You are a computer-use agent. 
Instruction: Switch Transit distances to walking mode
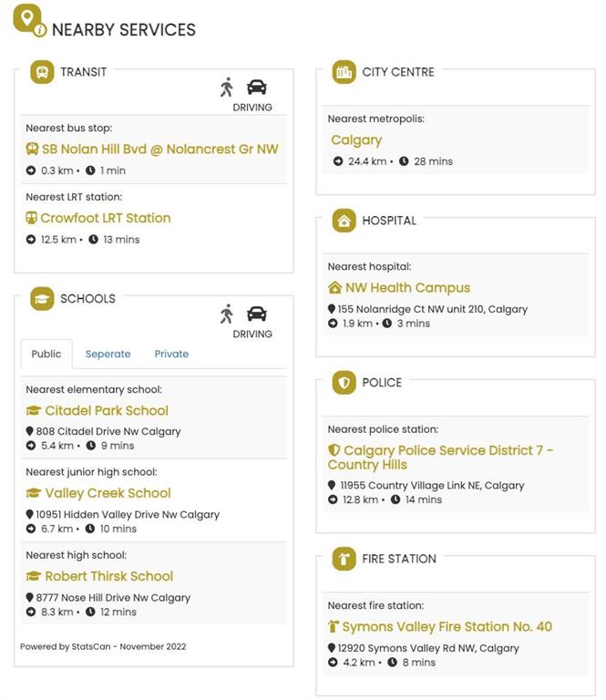pyautogui.click(x=227, y=87)
